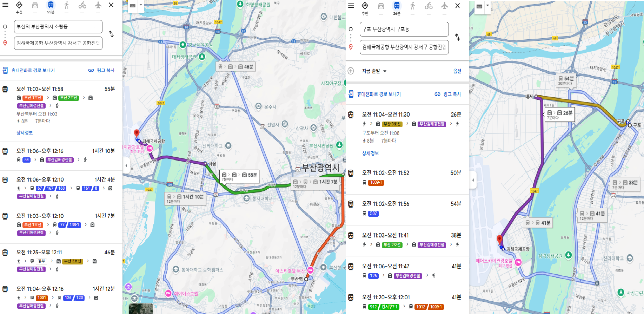The image size is (644, 314).
Task: Swap origin and destination in left panel
Action: point(111,34)
